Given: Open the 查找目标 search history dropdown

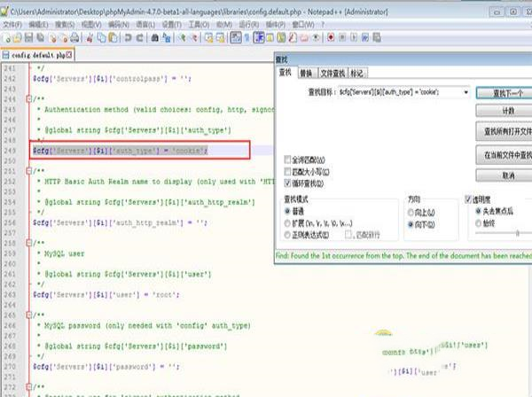Looking at the screenshot, I should click(x=465, y=91).
